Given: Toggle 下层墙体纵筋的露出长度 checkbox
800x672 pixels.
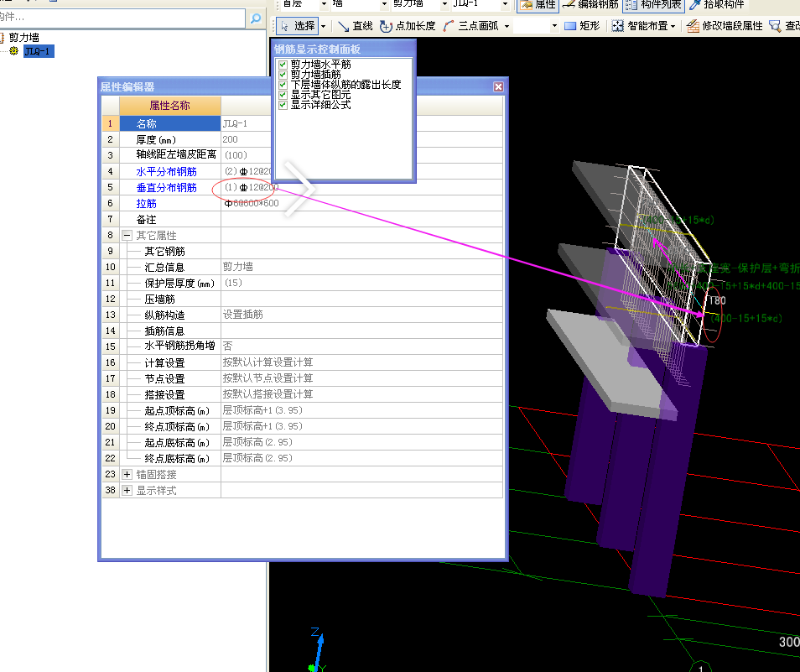Looking at the screenshot, I should coord(283,85).
